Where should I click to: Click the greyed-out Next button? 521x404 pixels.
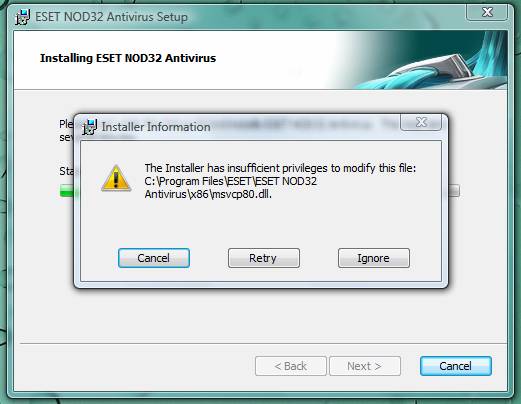(365, 366)
